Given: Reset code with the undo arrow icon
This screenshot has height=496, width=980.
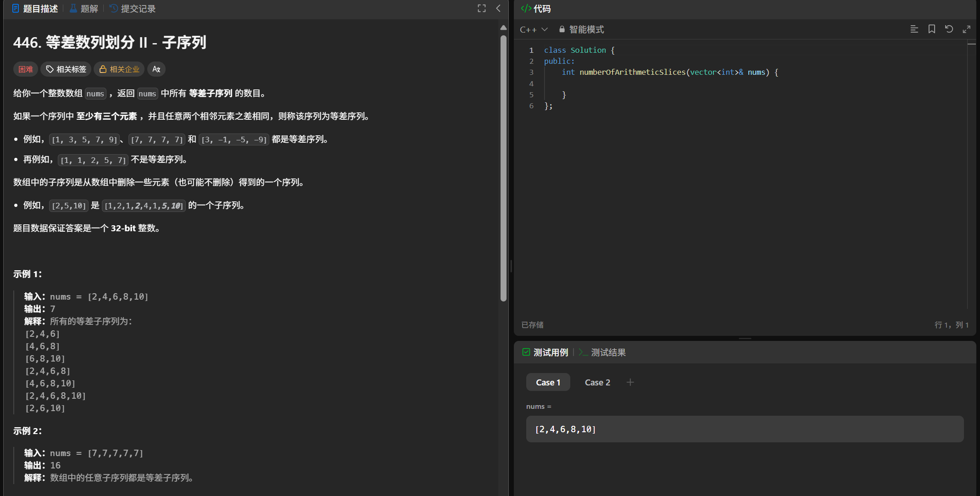Looking at the screenshot, I should point(949,29).
